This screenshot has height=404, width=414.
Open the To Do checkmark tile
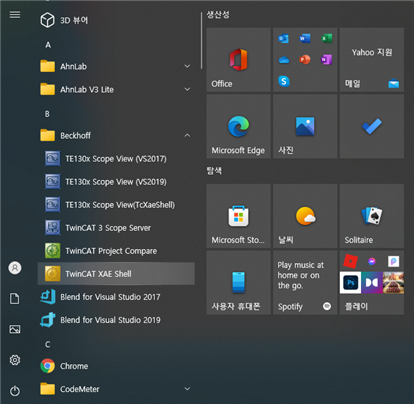click(x=372, y=126)
